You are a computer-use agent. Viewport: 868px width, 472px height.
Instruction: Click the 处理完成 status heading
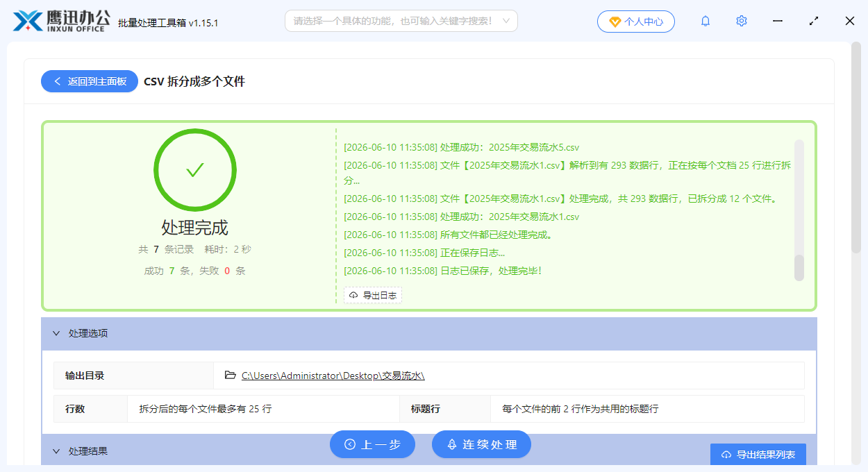tap(194, 228)
